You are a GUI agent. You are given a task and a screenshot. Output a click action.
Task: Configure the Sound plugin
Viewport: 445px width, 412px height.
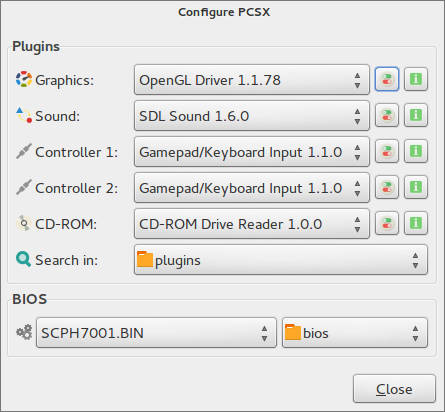[x=387, y=115]
